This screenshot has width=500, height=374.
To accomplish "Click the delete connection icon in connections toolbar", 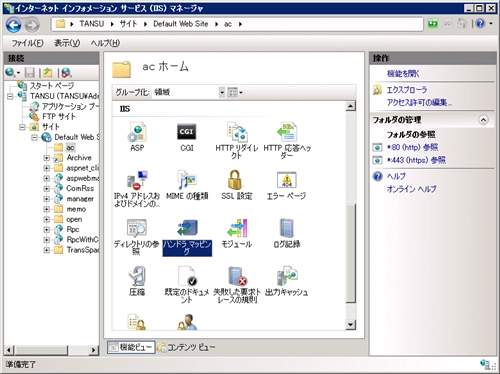I will 66,72.
